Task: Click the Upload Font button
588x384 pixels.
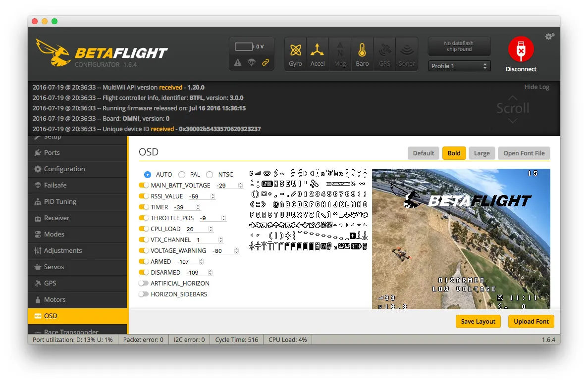Action: tap(531, 321)
